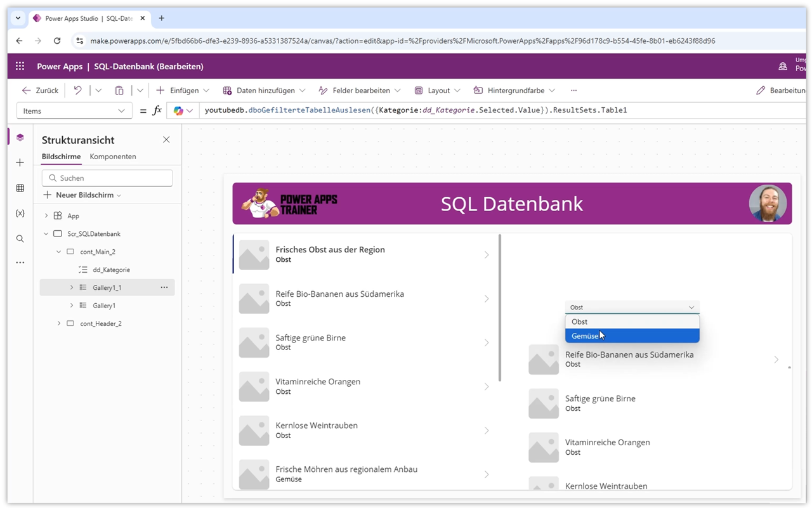The width and height of the screenshot is (812, 508).
Task: Click the Zurück back button
Action: [x=40, y=90]
